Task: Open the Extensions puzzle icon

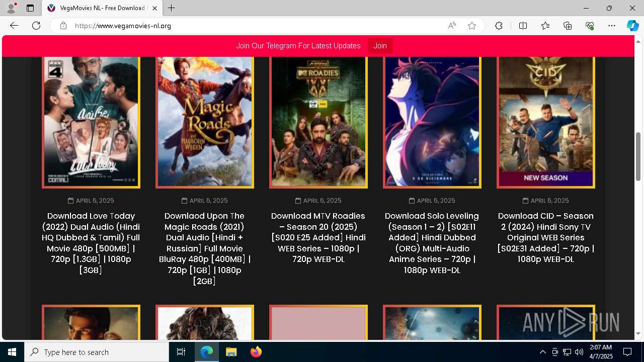Action: (x=499, y=26)
